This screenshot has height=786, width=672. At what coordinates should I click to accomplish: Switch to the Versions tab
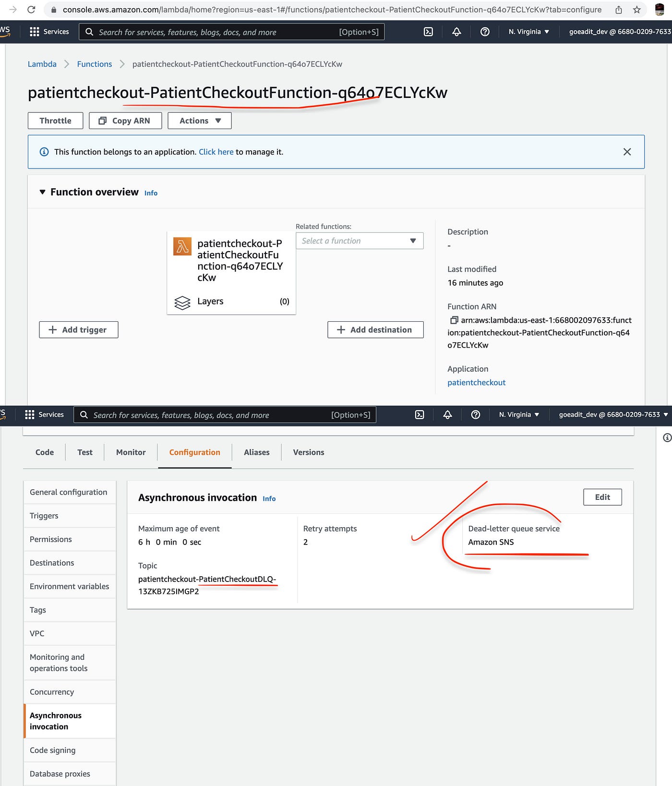309,452
